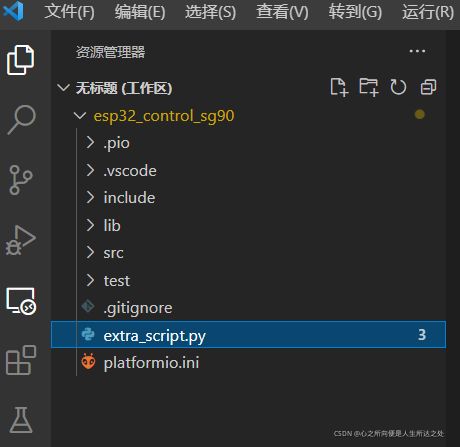The height and width of the screenshot is (447, 460).
Task: Open the Extensions view icon
Action: pos(21,360)
